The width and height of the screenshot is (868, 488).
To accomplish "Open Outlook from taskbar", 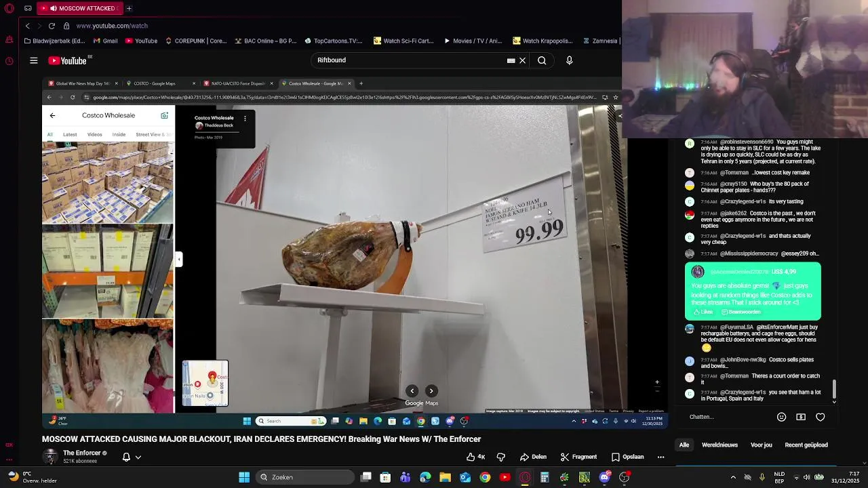I will [x=465, y=477].
